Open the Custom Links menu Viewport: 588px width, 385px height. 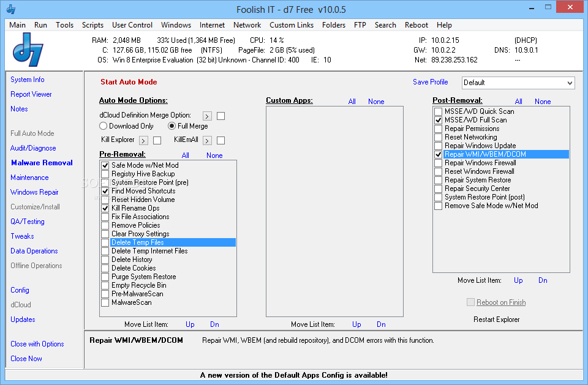point(292,25)
